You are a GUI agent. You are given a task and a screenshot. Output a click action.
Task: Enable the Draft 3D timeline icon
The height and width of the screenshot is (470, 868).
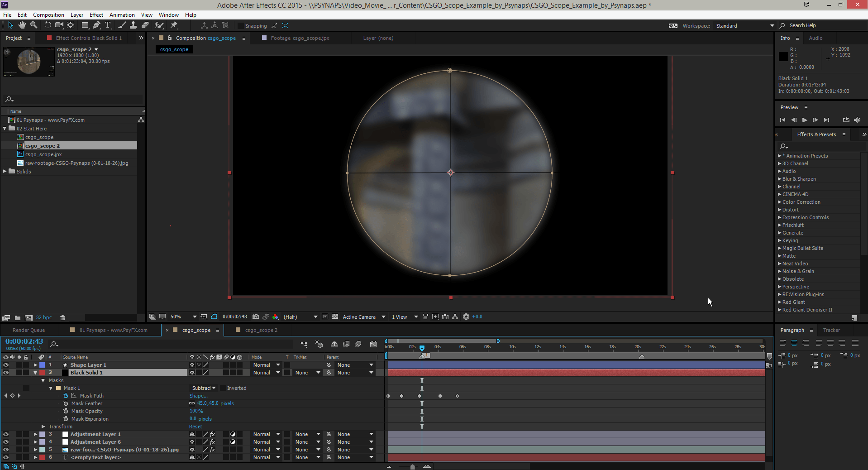click(319, 345)
